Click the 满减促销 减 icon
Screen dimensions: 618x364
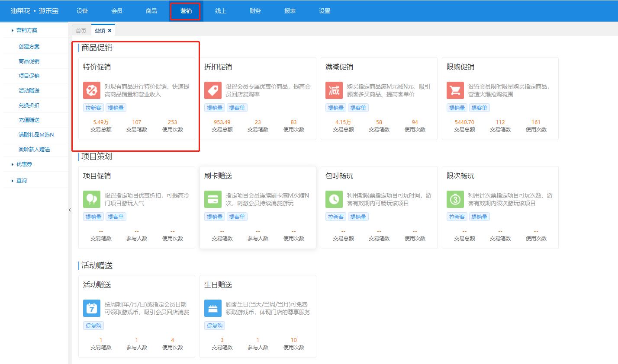pyautogui.click(x=334, y=90)
